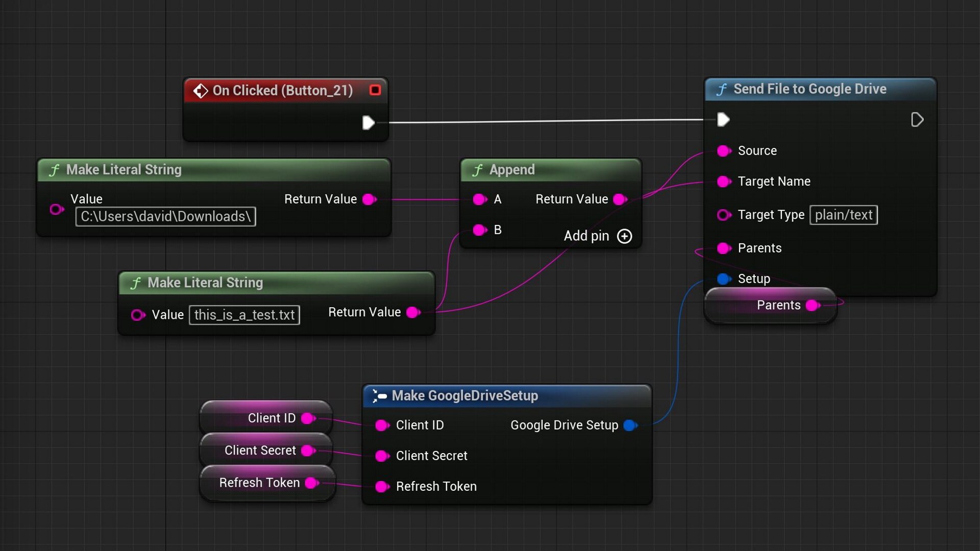The image size is (980, 551).
Task: Click the Target Type input pin
Action: coord(723,215)
